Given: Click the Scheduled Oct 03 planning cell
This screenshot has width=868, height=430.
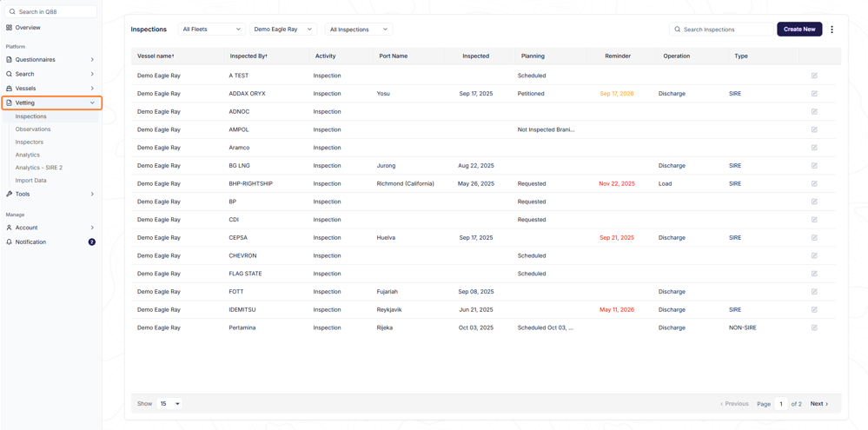Looking at the screenshot, I should point(546,327).
